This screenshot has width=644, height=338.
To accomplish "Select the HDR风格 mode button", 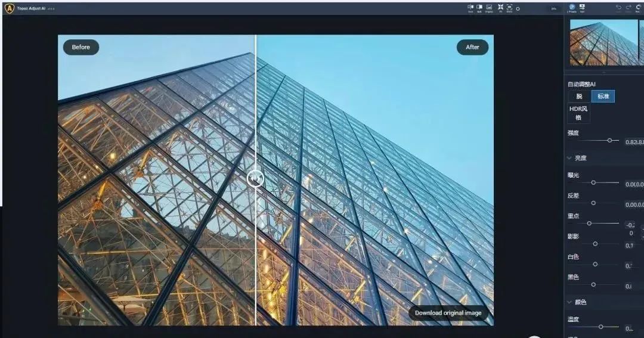I will point(578,113).
